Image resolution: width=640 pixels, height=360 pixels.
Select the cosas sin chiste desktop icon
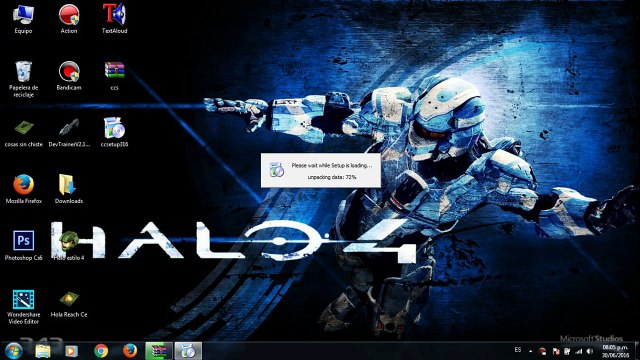pos(24,133)
